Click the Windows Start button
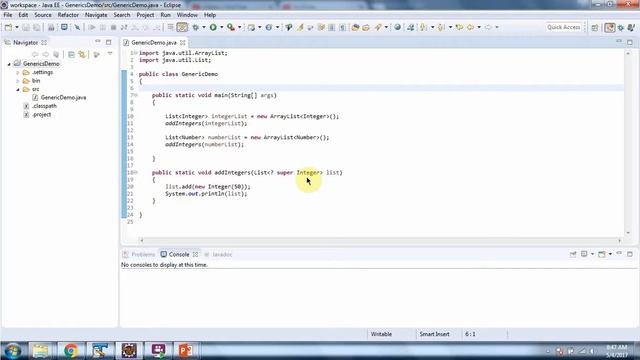The height and width of the screenshot is (360, 640). (13, 351)
